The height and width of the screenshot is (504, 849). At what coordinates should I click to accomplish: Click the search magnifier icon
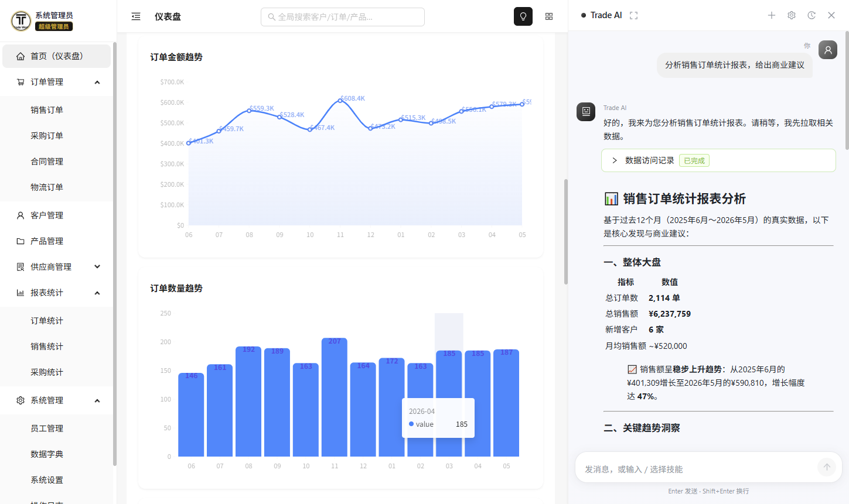pyautogui.click(x=272, y=17)
